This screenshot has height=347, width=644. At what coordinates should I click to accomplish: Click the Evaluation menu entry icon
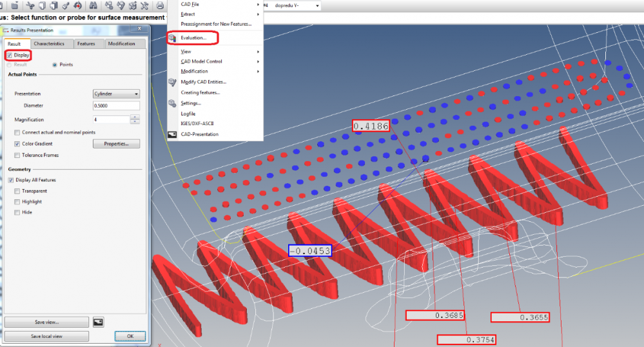click(172, 38)
